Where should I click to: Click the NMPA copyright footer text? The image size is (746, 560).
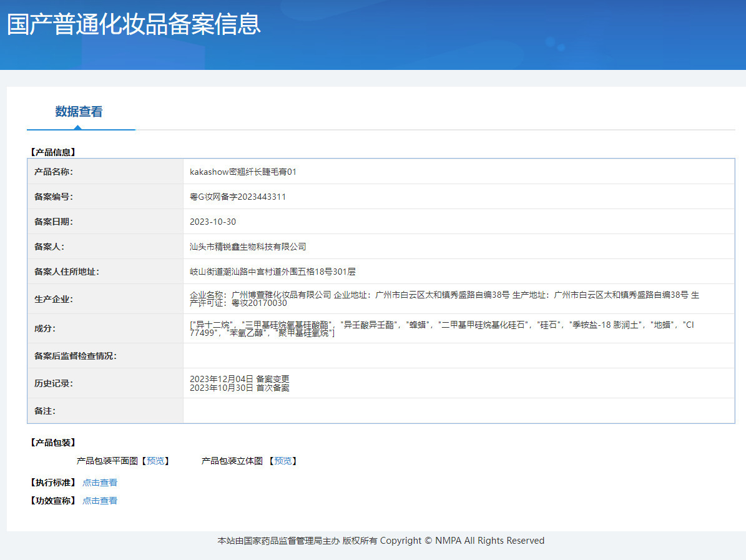(381, 541)
